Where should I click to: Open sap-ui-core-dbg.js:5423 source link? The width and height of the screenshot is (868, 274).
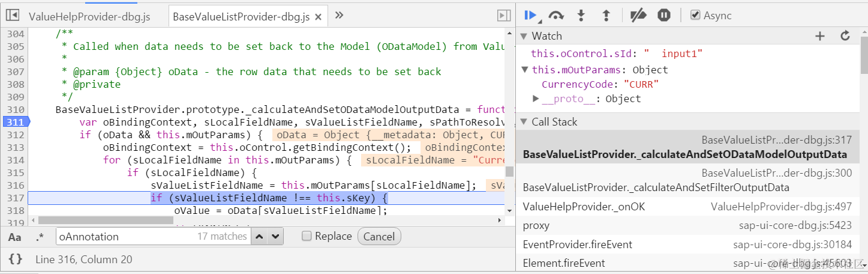pos(795,226)
